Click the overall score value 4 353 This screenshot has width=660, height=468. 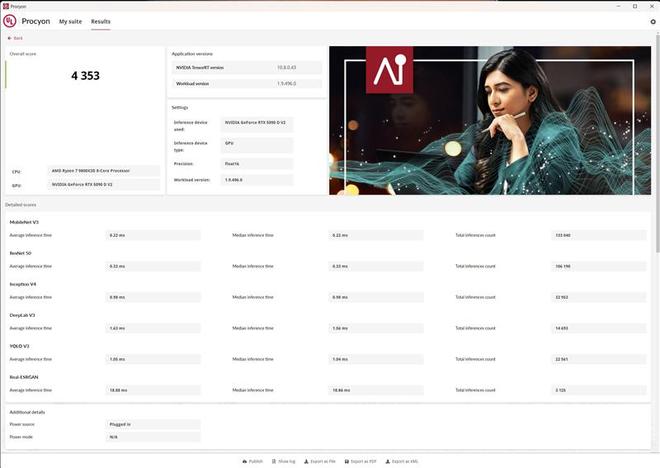tap(85, 76)
